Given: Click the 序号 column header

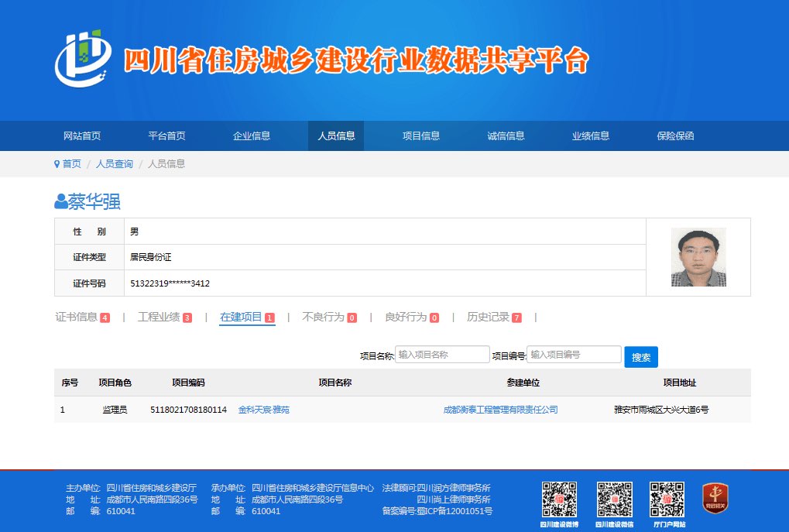Looking at the screenshot, I should pos(70,383).
